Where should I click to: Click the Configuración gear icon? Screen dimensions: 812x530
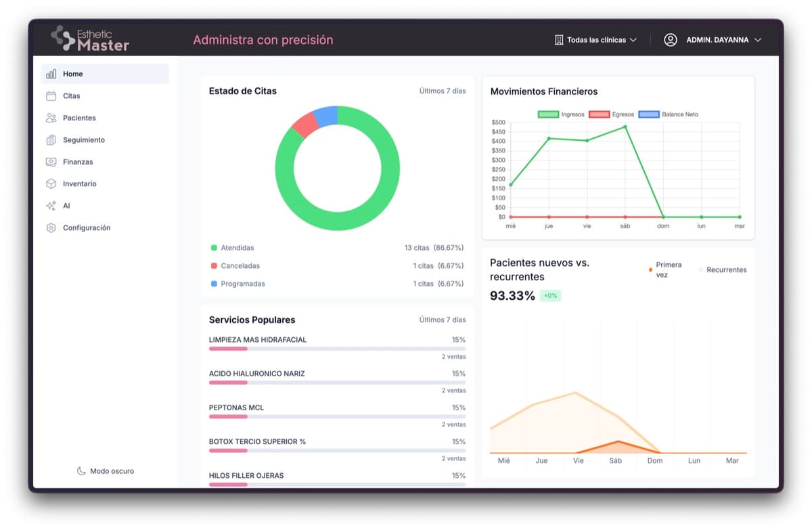click(x=51, y=228)
